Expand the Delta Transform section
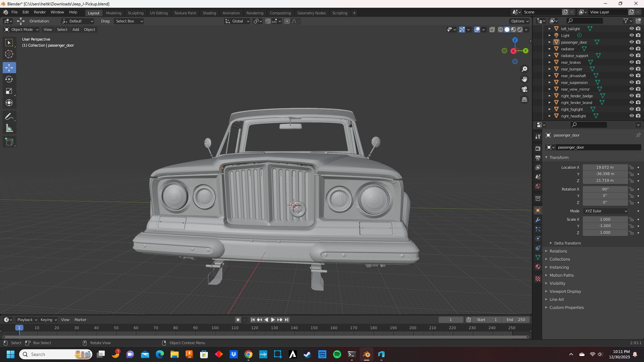 tap(567, 243)
